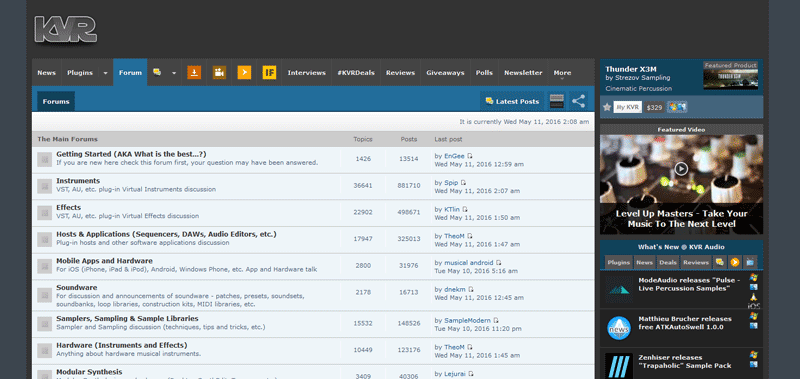Screen dimensions: 800x379
Task: Click the blue folder icon tab in What's New
Action: point(750,262)
